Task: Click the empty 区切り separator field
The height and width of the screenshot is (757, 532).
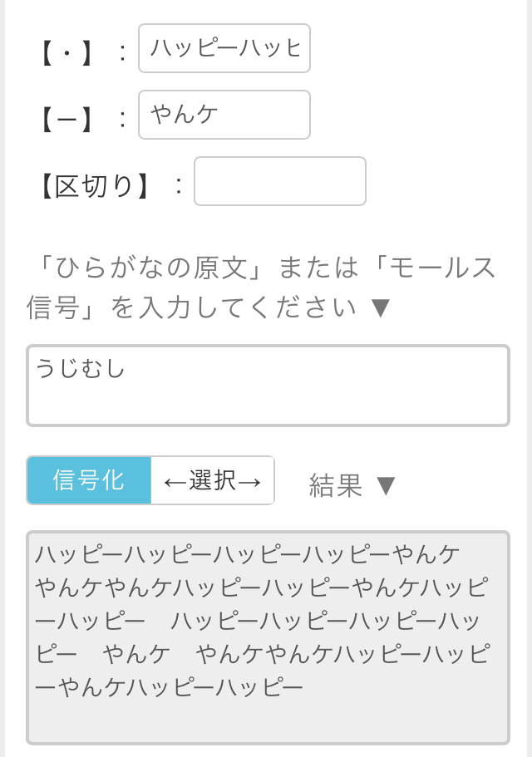Action: 280,181
